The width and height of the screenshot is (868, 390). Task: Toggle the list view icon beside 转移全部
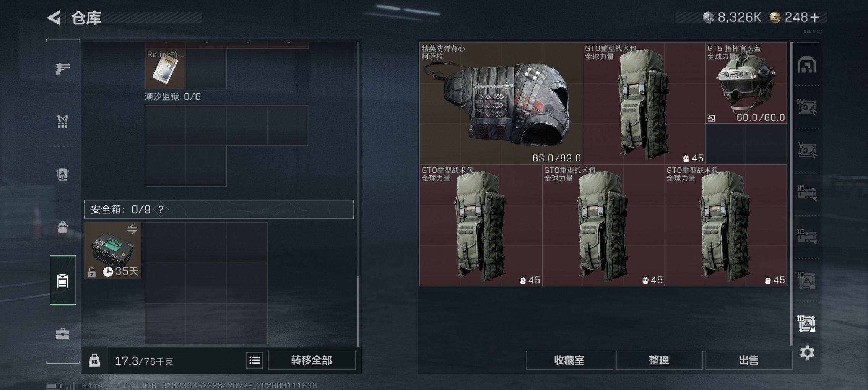(255, 361)
